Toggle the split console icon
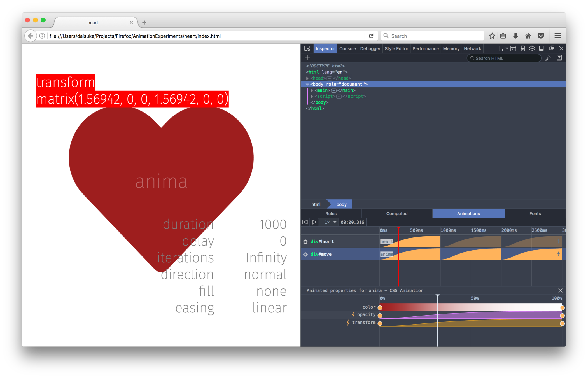Screen dimensions: 588x378 click(x=513, y=49)
